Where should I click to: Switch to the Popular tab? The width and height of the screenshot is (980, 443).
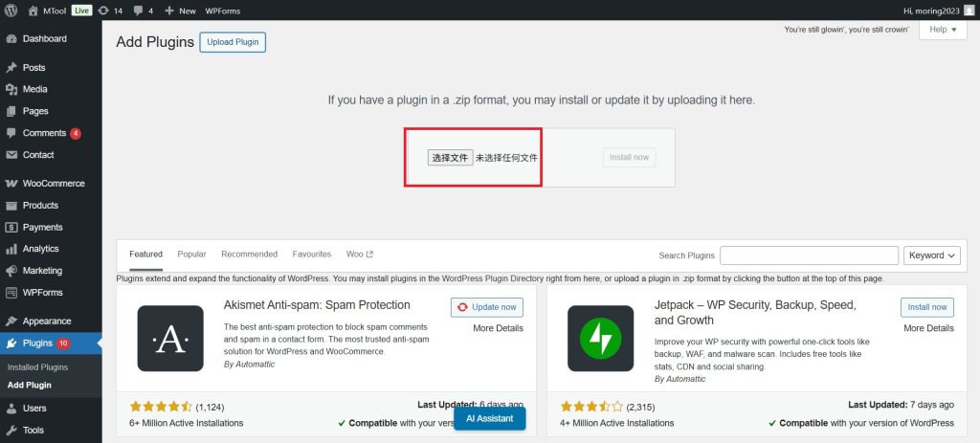pyautogui.click(x=191, y=255)
